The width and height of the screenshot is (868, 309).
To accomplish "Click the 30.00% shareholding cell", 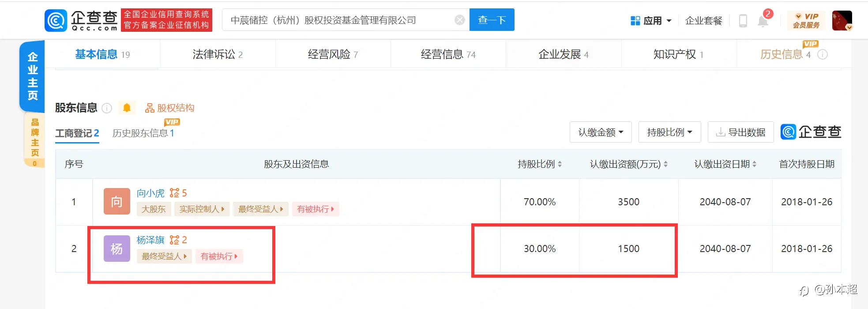I will (x=540, y=249).
